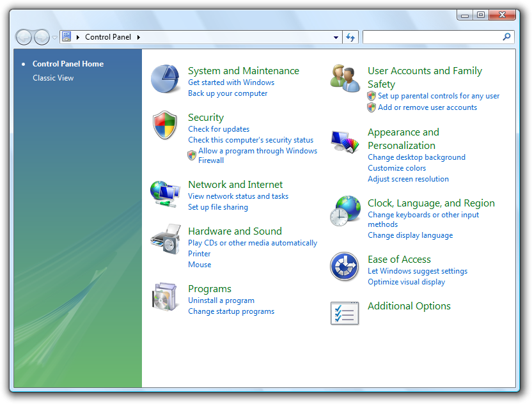Click the Security shield icon

[165, 125]
